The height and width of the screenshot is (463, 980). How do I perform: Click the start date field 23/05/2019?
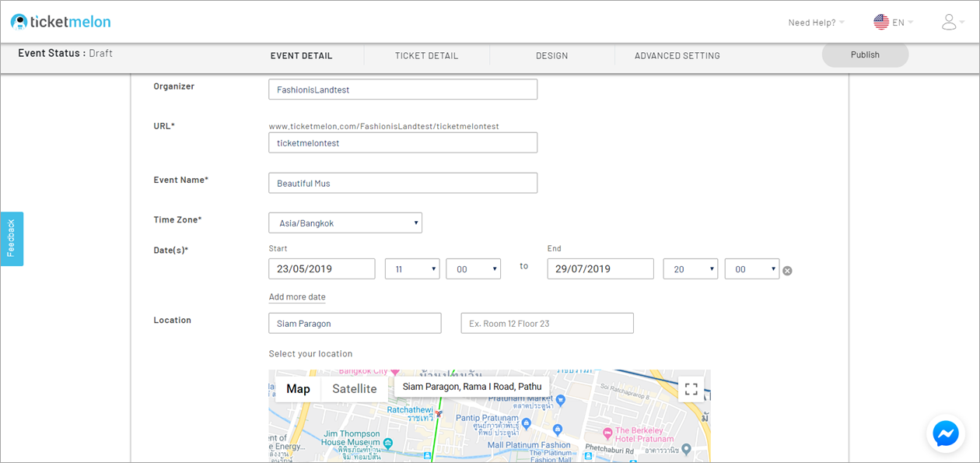point(322,268)
